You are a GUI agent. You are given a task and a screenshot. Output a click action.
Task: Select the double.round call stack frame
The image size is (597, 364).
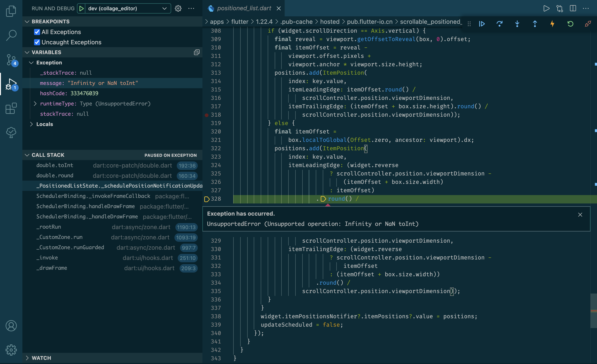[55, 175]
